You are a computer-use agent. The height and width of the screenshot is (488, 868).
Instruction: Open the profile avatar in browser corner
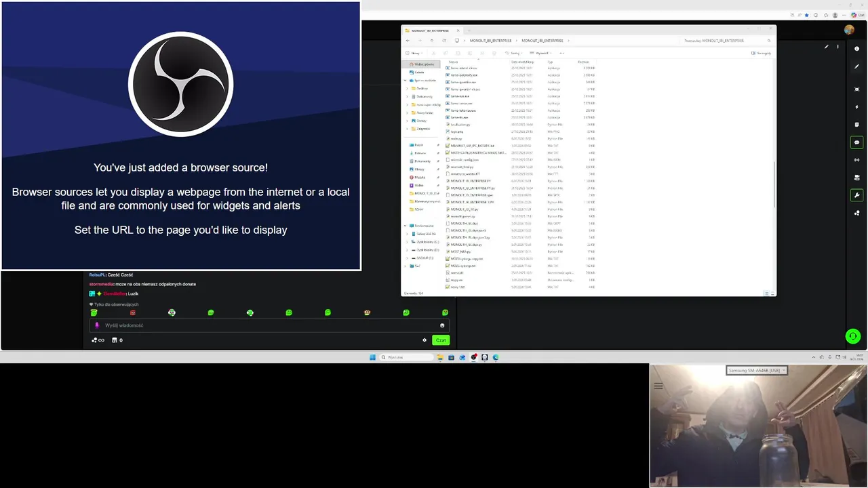pos(849,30)
